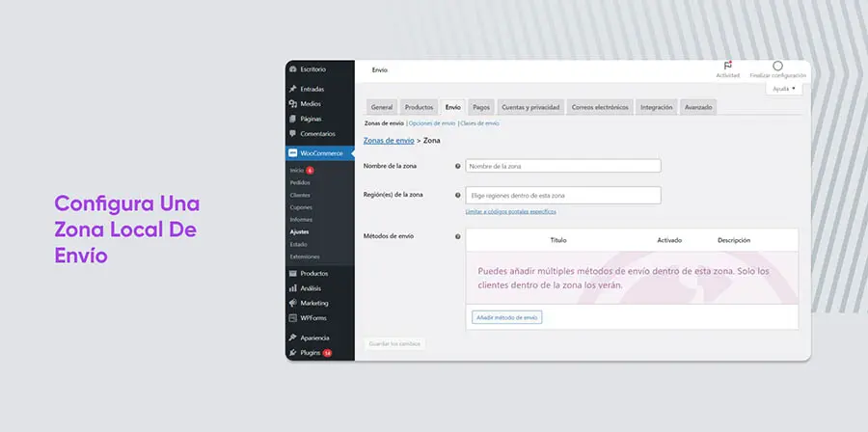This screenshot has height=432, width=868.
Task: Open Escritorio dashboard icon in sidebar
Action: [x=293, y=69]
